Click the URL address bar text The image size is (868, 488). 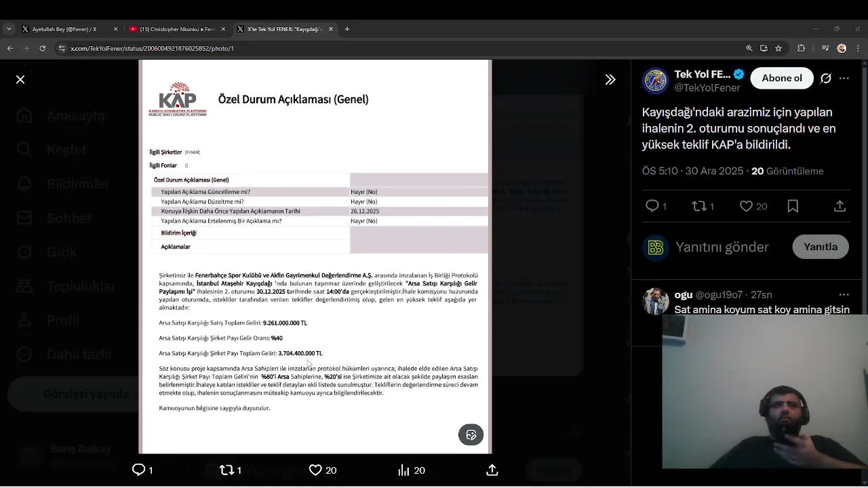[x=152, y=49]
